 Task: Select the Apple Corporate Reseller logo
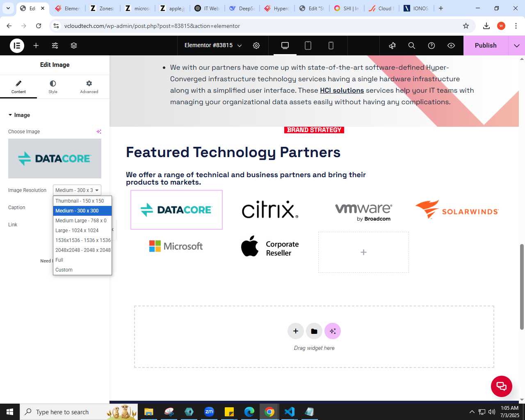click(x=270, y=247)
